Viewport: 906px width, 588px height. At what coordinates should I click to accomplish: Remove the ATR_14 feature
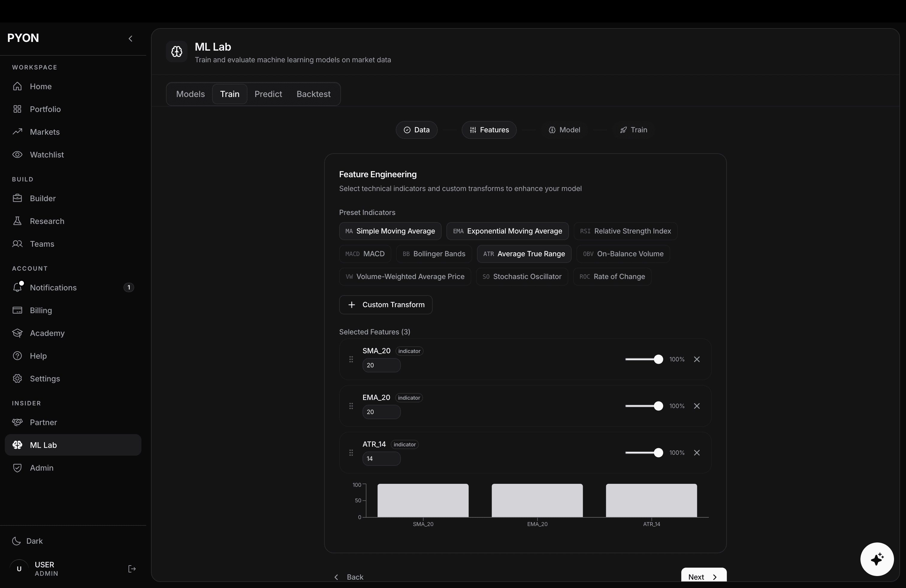coord(697,453)
